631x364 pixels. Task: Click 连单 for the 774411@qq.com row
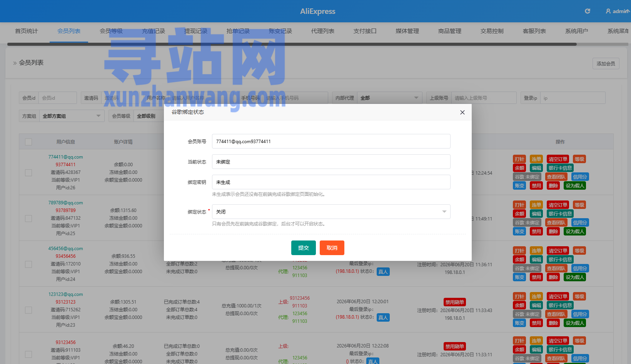pyautogui.click(x=536, y=159)
